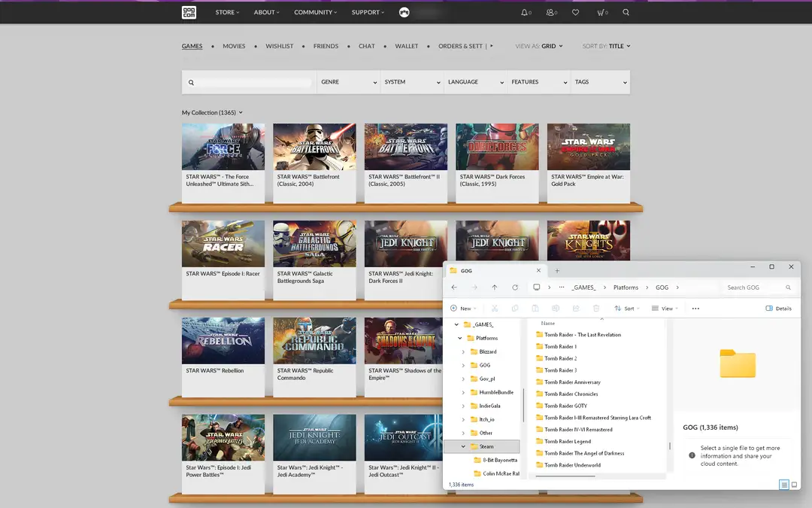
Task: Click the New button in File Explorer
Action: click(464, 308)
